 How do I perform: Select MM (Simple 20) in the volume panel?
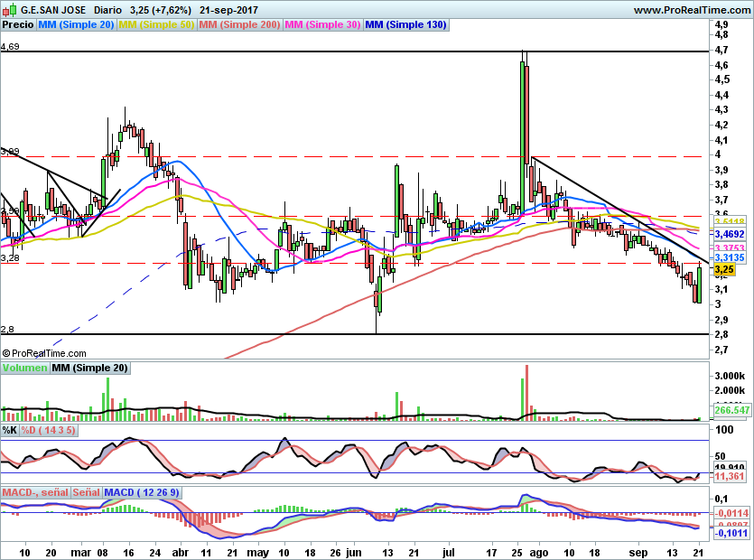click(89, 368)
